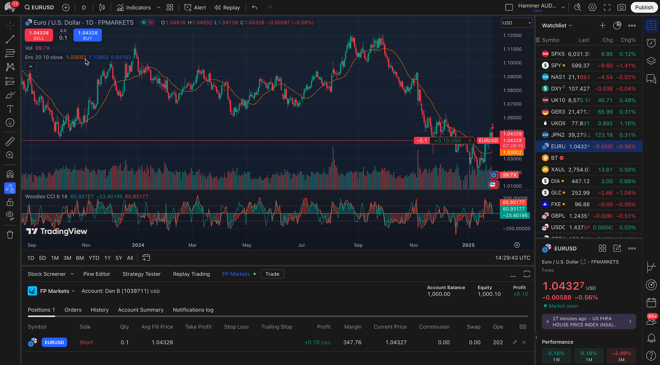Expand the Watchlist dropdown
The width and height of the screenshot is (660, 365).
[x=557, y=26]
